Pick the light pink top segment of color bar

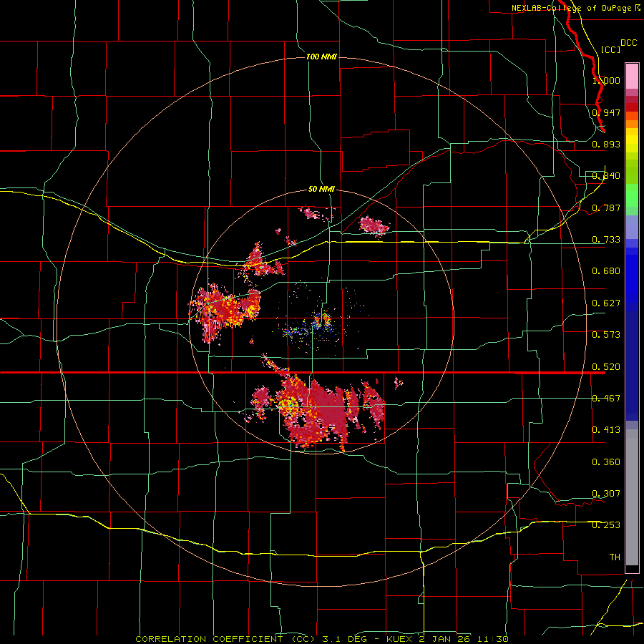[632, 76]
